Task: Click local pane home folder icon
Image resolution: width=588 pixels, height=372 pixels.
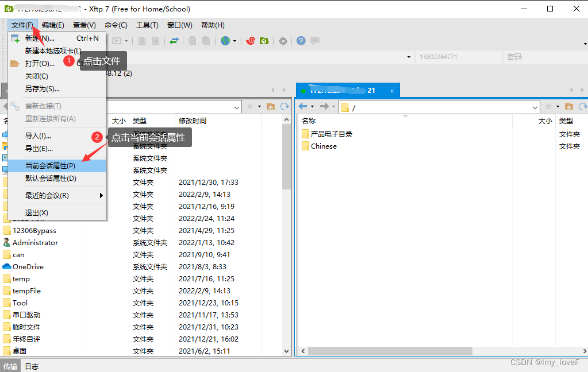Action: [270, 106]
